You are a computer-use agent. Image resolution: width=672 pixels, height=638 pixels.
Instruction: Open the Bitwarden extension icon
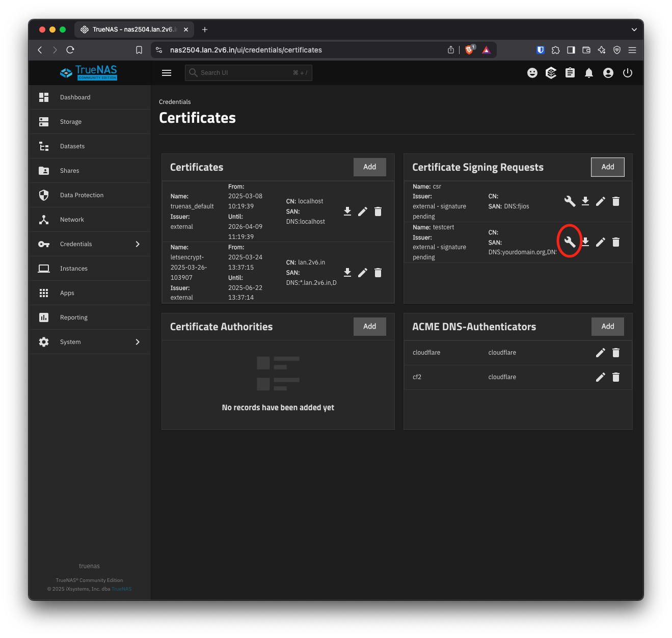(x=541, y=50)
